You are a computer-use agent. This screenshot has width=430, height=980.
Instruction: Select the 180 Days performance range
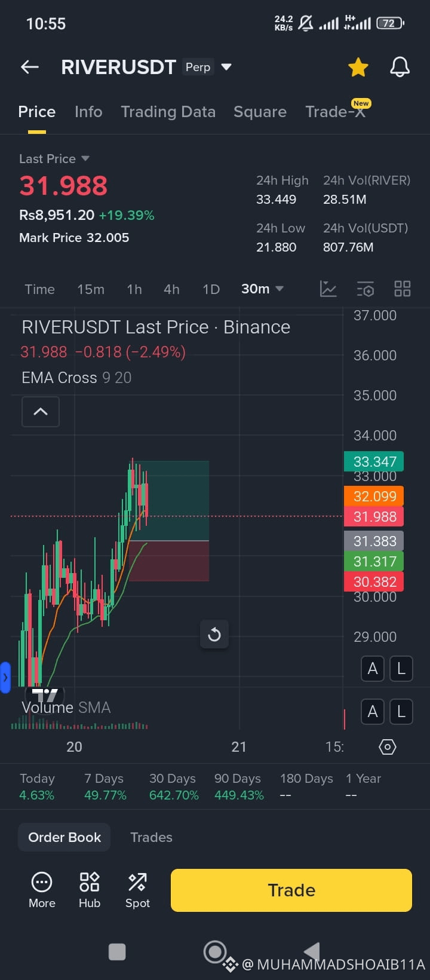[306, 786]
